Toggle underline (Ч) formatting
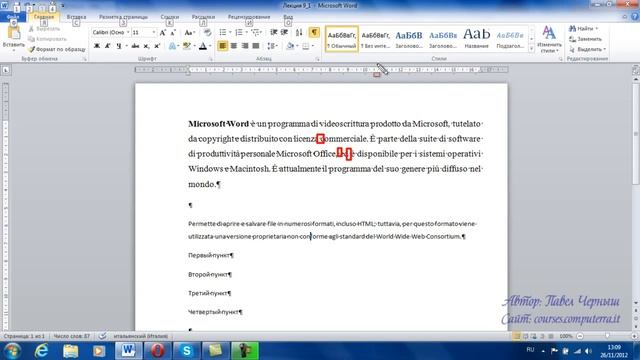The width and height of the screenshot is (640, 360). (x=118, y=46)
